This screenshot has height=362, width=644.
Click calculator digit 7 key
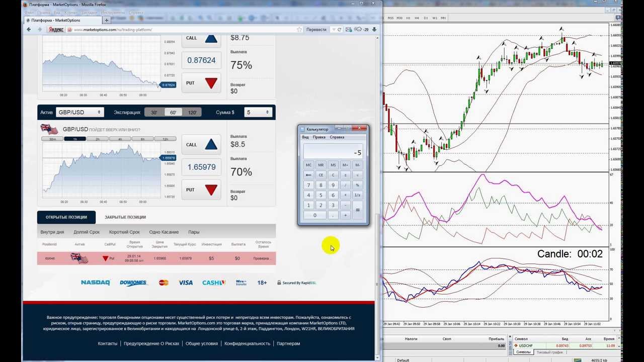tap(309, 185)
